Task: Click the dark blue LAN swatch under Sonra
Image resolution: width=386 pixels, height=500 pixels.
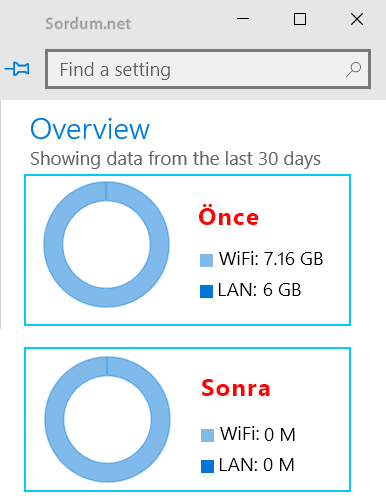Action: (x=207, y=466)
